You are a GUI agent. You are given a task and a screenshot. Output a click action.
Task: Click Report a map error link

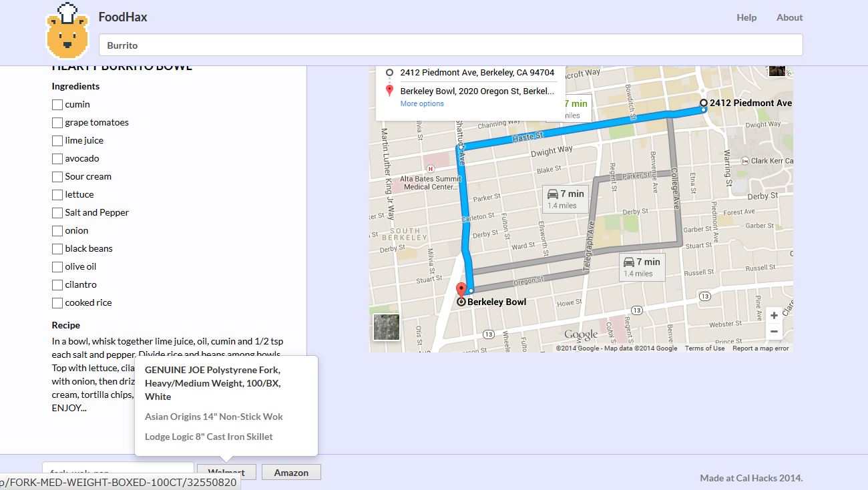tap(761, 348)
